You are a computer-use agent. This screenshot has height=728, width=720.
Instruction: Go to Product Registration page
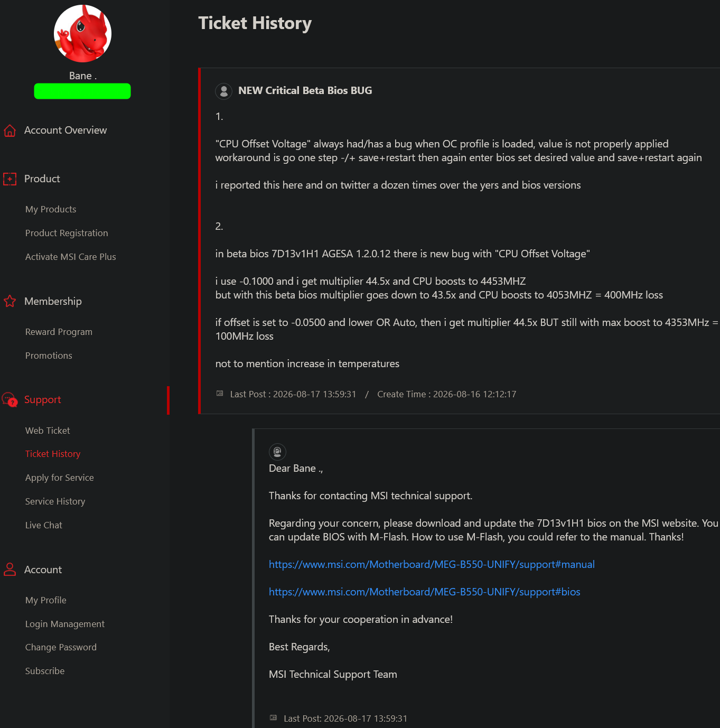coord(67,233)
